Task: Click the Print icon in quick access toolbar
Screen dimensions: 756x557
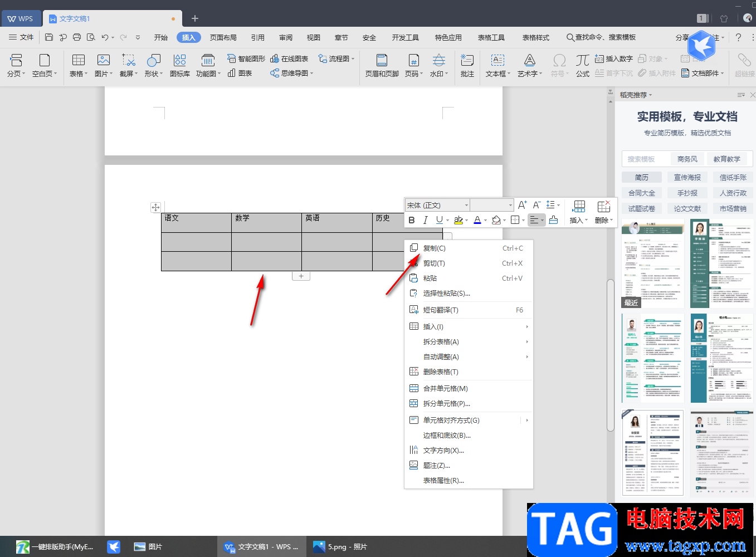Action: pos(77,37)
